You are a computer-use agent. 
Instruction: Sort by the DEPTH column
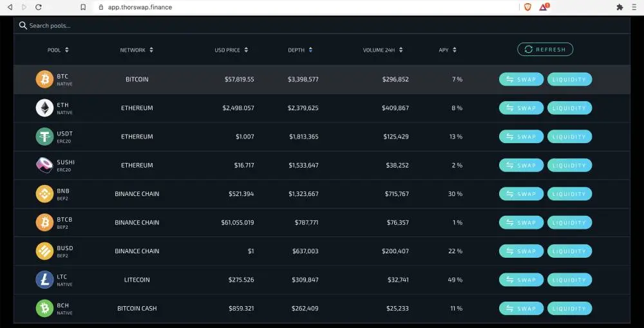point(300,50)
